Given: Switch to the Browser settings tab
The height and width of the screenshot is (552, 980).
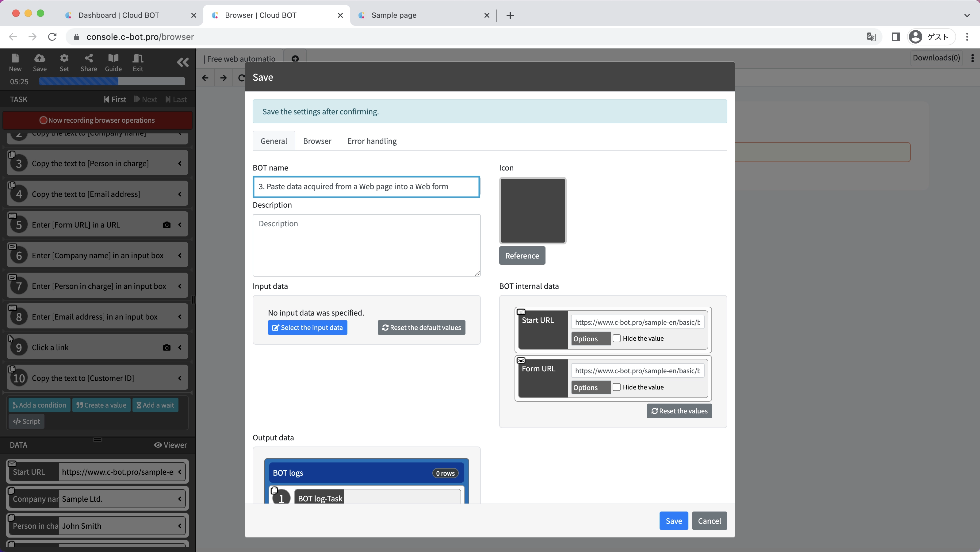Looking at the screenshot, I should (317, 141).
